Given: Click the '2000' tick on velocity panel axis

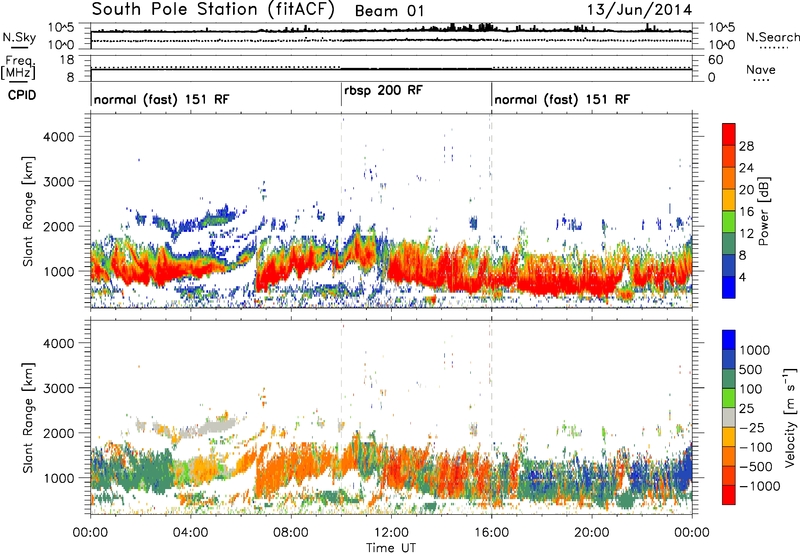Looking at the screenshot, I should point(58,433).
